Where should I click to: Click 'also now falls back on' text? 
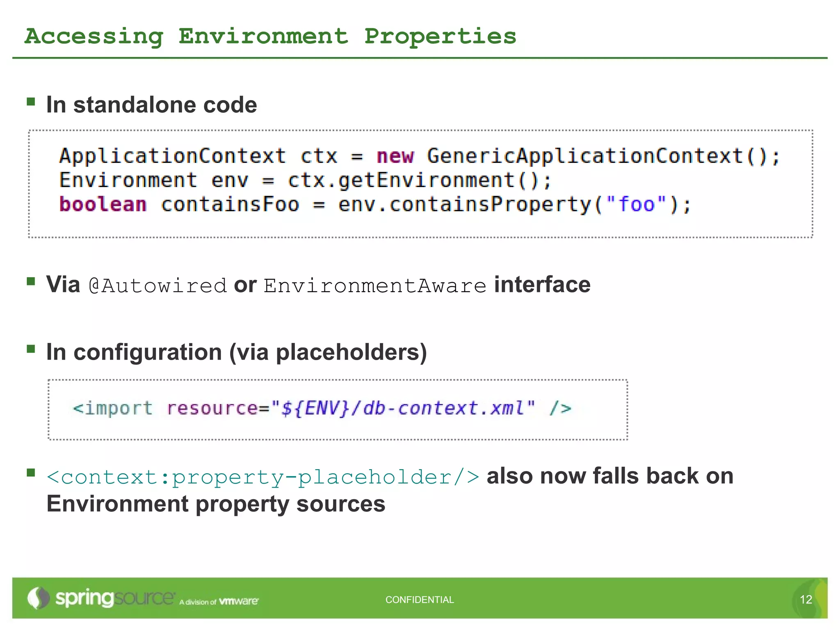pos(610,476)
